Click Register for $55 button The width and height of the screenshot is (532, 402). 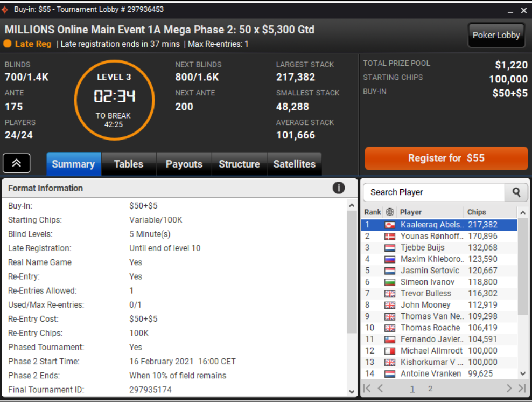[x=446, y=158]
